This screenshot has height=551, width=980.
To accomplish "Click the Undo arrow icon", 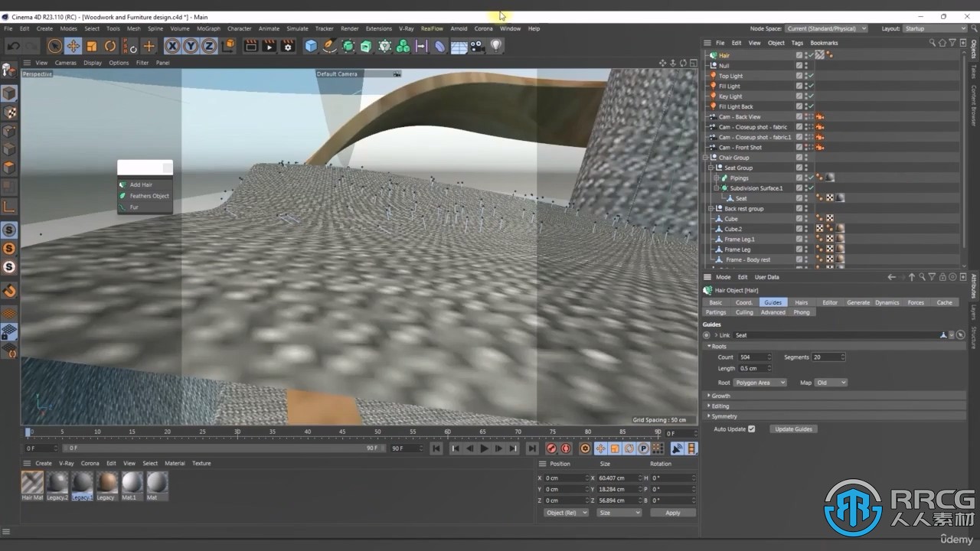I will coord(13,46).
